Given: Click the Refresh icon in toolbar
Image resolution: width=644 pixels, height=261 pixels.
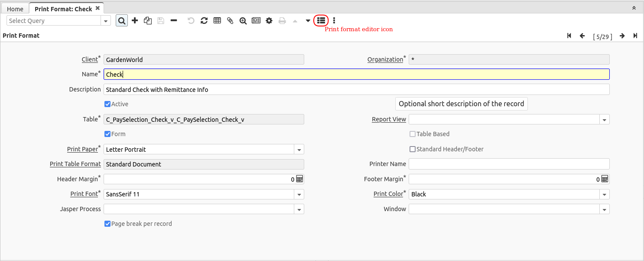Looking at the screenshot, I should [x=204, y=20].
